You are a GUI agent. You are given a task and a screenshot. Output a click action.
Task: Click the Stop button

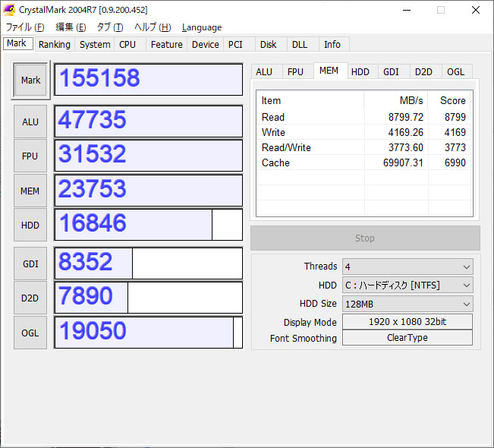coord(365,238)
